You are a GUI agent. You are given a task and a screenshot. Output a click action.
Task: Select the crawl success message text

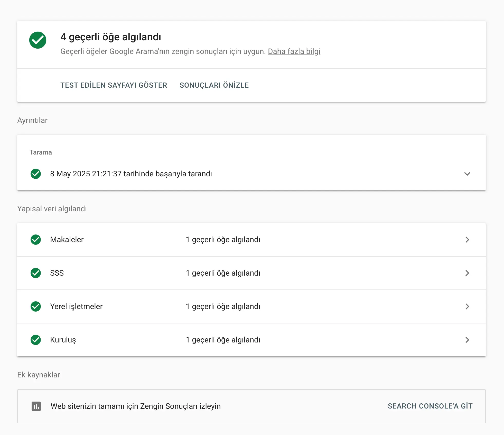(131, 174)
